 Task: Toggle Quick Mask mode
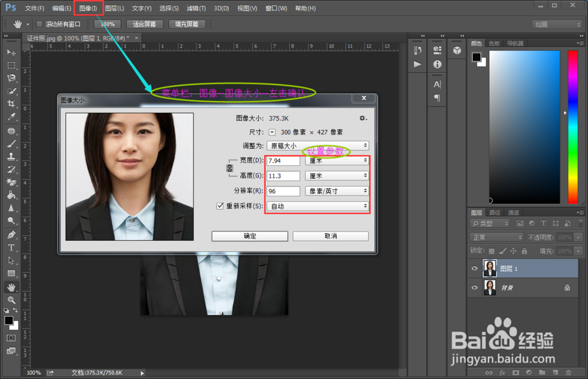point(11,338)
